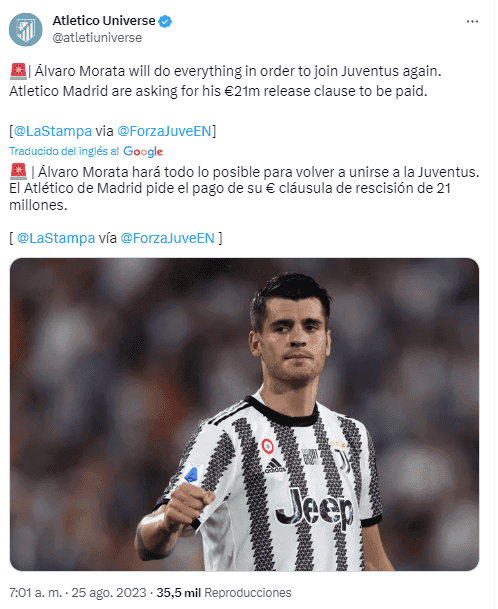498x609 pixels.
Task: Click 'Traducido del inglés al' translation link
Action: (x=64, y=151)
